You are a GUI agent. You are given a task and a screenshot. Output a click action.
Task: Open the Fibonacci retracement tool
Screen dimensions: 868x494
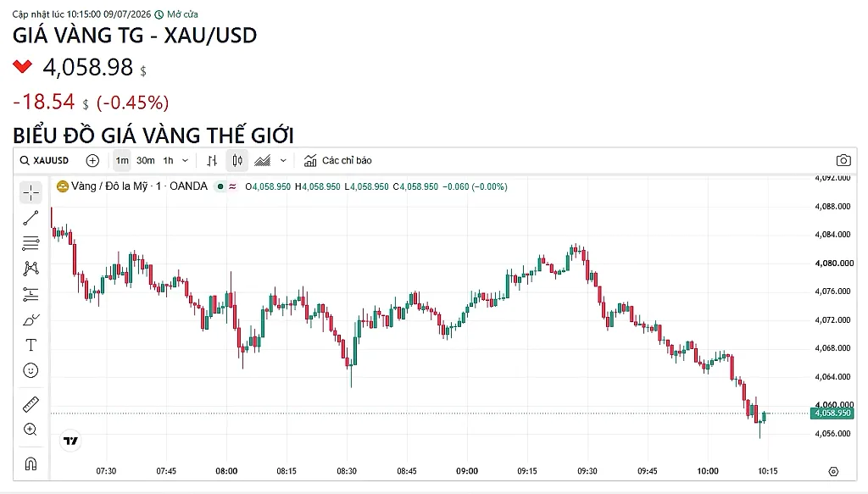(x=31, y=243)
